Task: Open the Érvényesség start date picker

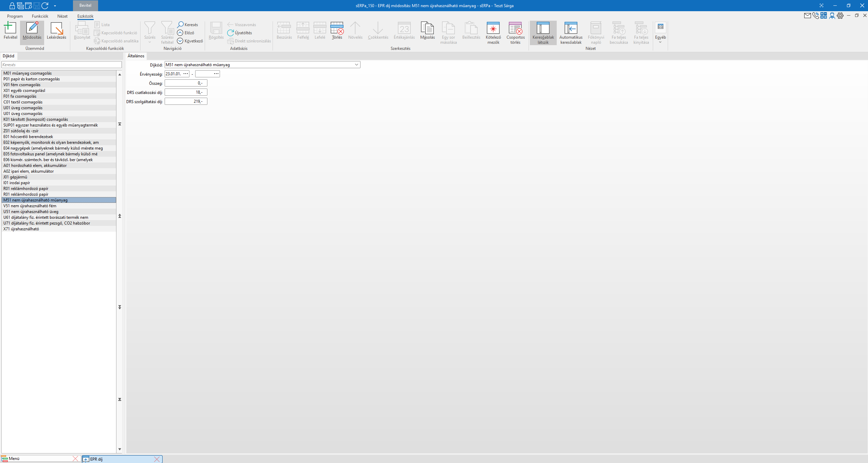Action: (x=186, y=74)
